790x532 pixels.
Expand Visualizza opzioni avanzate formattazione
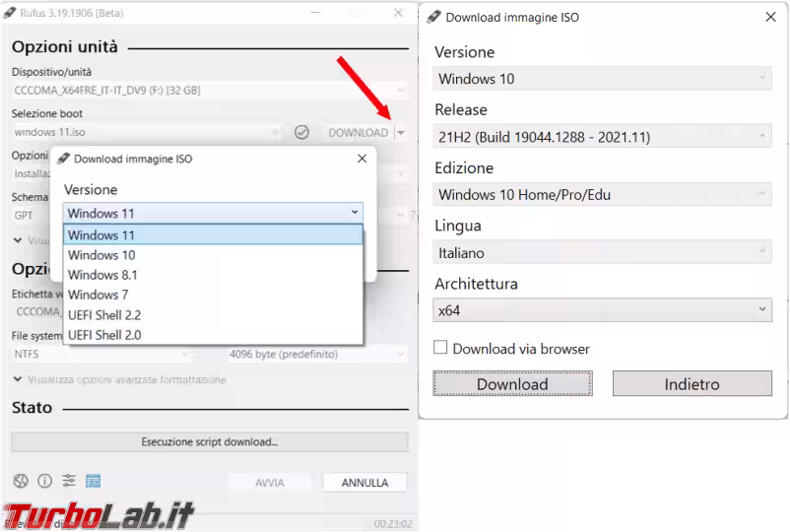coord(120,379)
